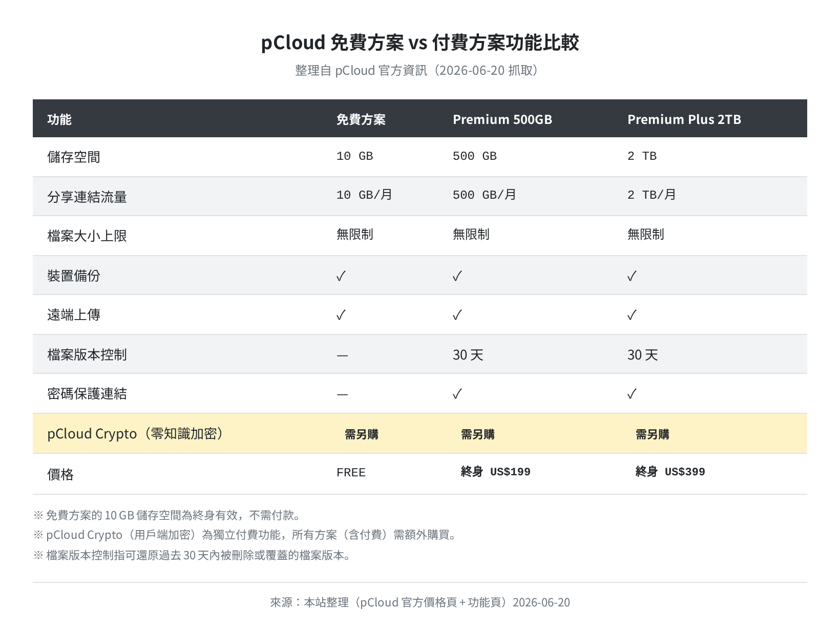Click the title 'pCloud 免費方案 vs 付費方案功能比較'
Viewport: 840px width, 631px height.
click(420, 43)
